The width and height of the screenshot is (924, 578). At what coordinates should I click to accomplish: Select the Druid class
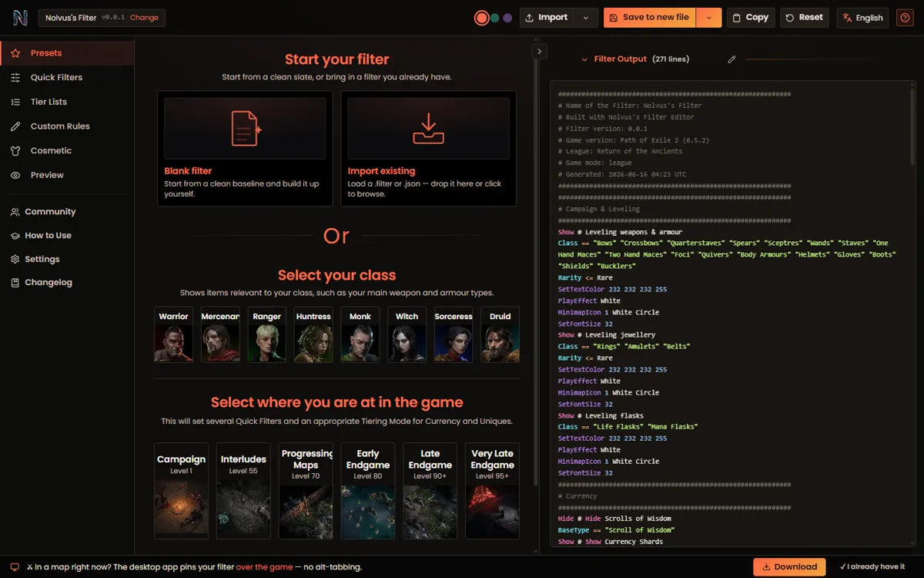pyautogui.click(x=500, y=334)
